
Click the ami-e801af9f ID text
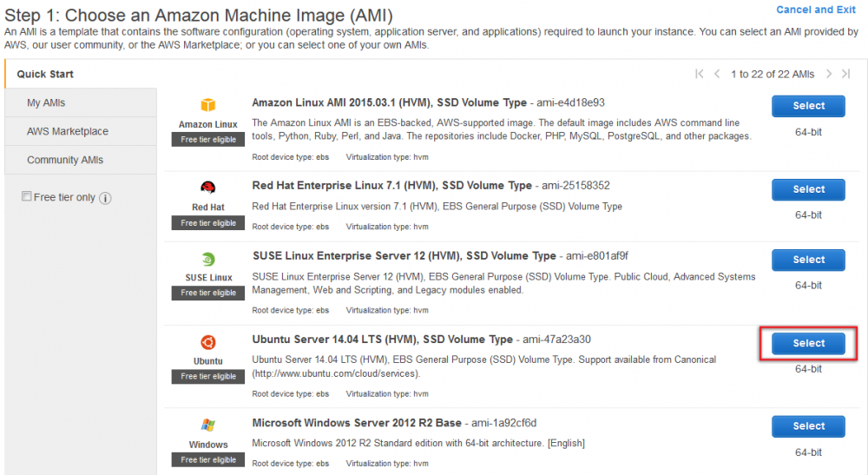(x=597, y=256)
